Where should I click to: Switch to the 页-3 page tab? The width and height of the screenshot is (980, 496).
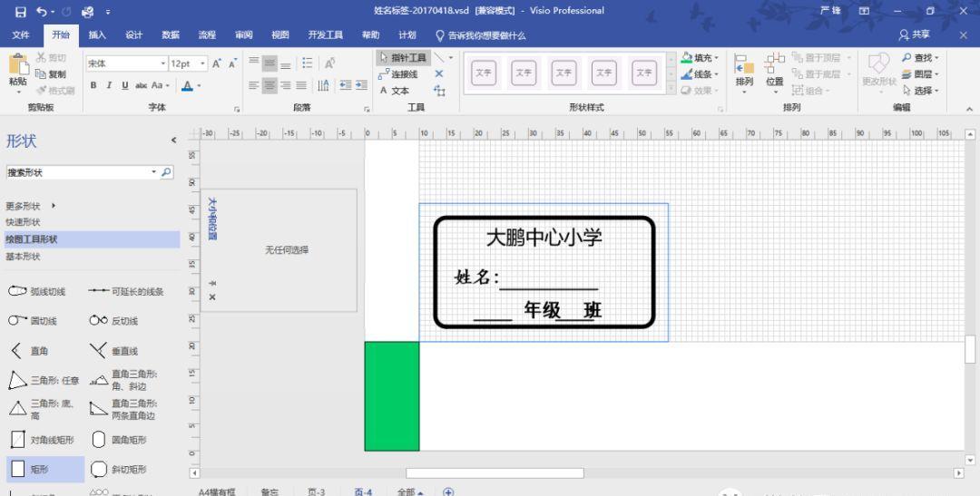(x=316, y=491)
